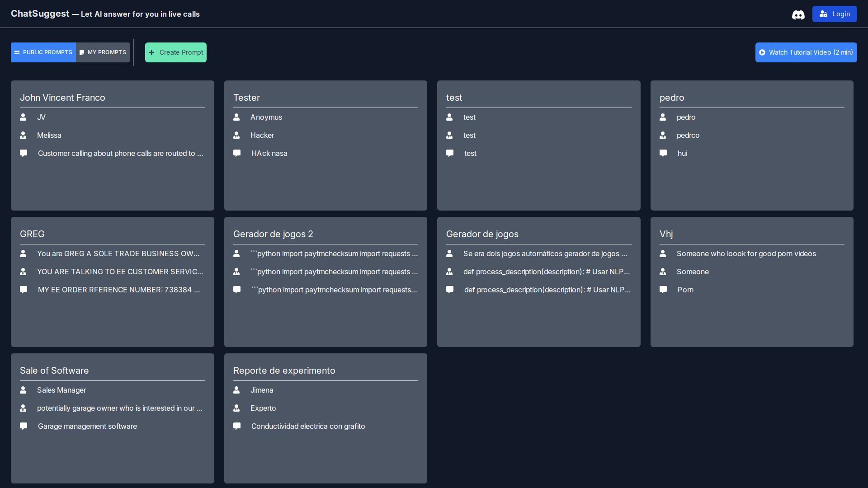Click chat bubble icon beside hui
This screenshot has width=868, height=488.
[663, 153]
